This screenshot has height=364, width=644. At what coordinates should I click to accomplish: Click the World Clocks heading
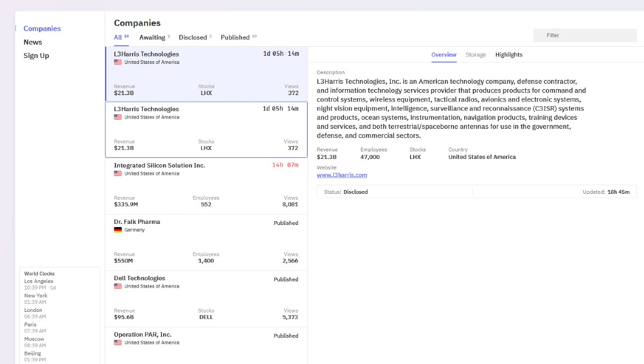(x=39, y=274)
